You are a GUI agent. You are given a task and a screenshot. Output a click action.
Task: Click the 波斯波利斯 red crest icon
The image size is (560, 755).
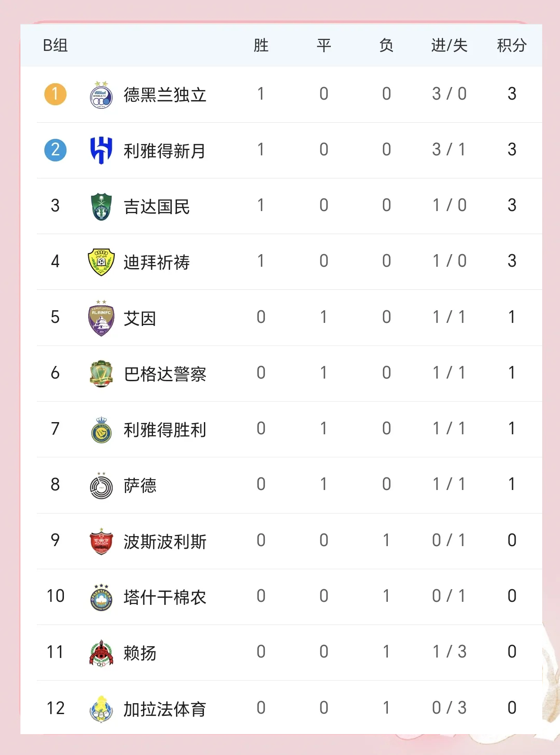pos(101,541)
